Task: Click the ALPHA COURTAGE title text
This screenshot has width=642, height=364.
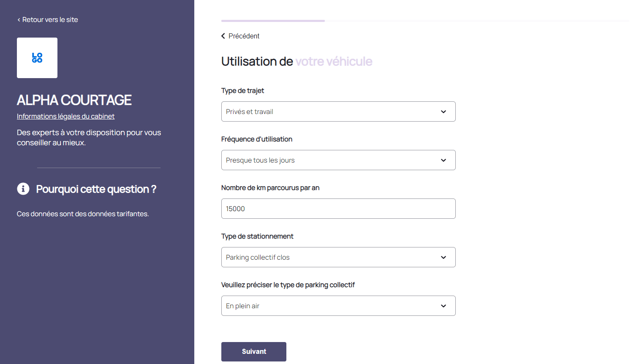Action: coord(74,100)
